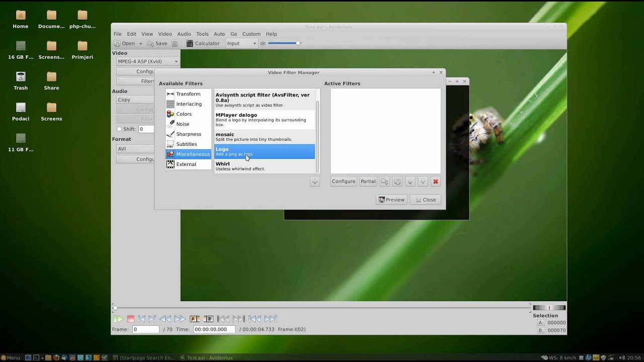This screenshot has height=362, width=644.
Task: Click the Play button
Action: coord(118,319)
